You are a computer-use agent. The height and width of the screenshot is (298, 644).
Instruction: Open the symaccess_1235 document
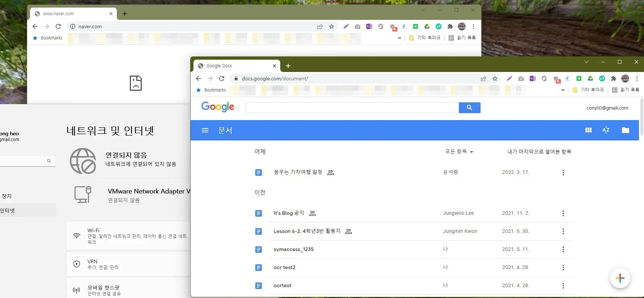(x=294, y=249)
